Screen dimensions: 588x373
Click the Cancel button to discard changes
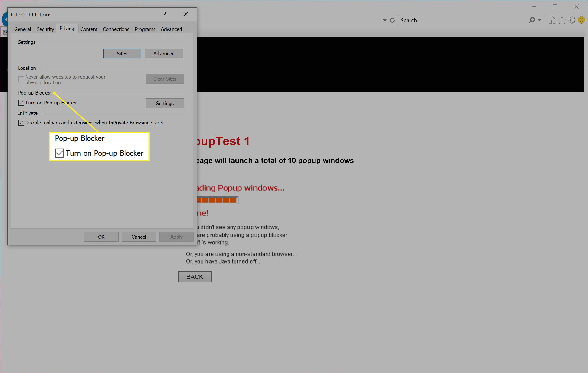coord(138,236)
